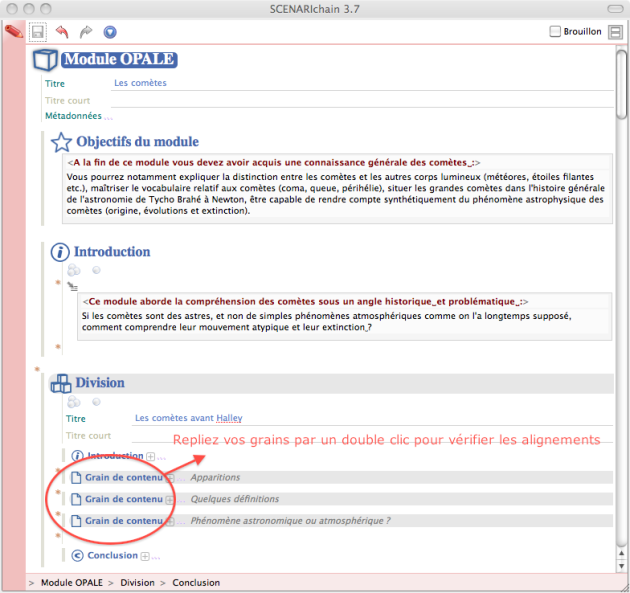Click the Division Introduction info icon

[x=77, y=456]
